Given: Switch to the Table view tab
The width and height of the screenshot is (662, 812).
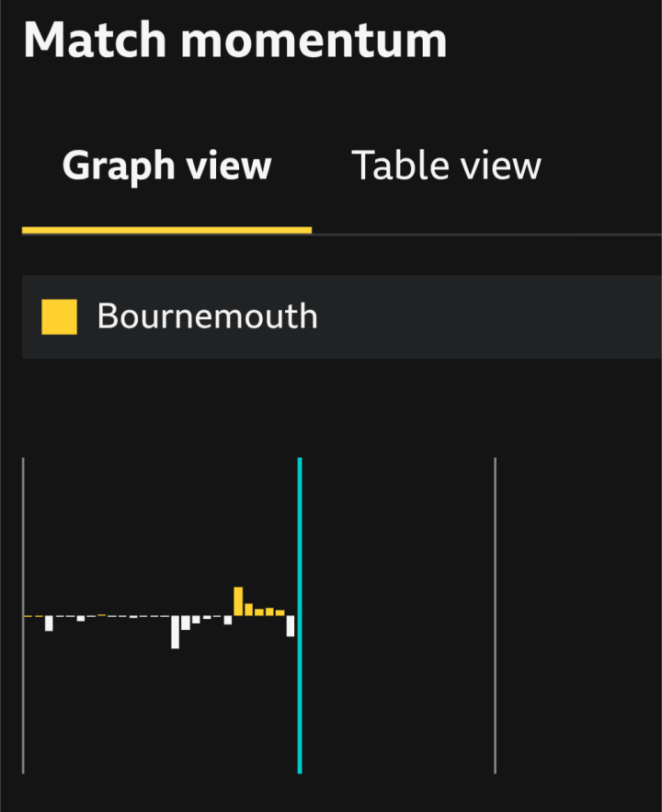Looking at the screenshot, I should [446, 166].
